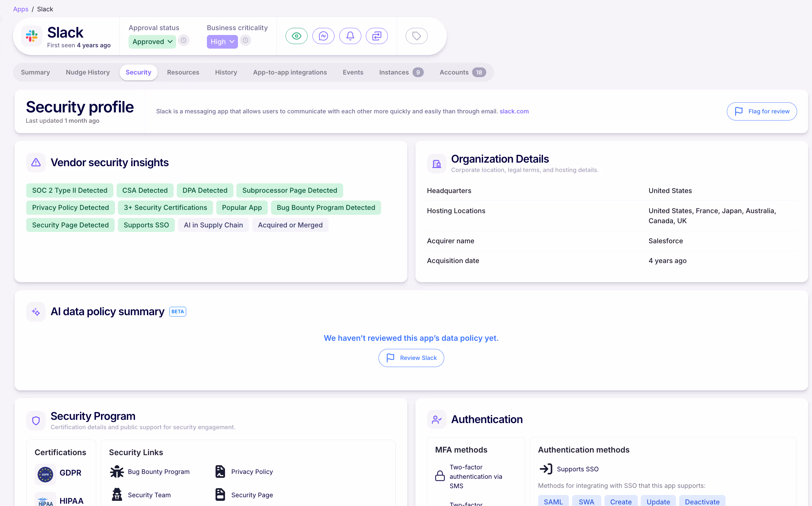Click the tag label icon button
Screen dimensions: 812x506
416,36
